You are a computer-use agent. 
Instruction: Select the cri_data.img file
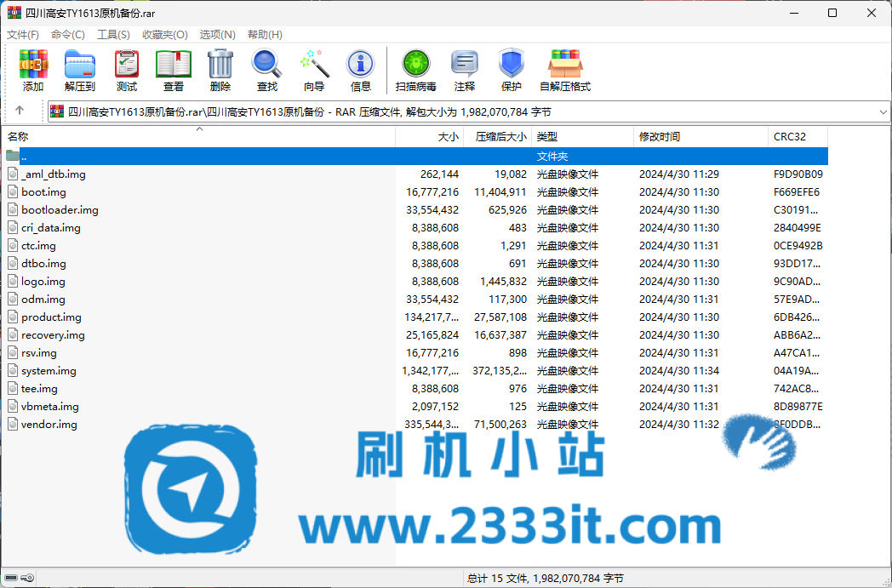tap(50, 227)
